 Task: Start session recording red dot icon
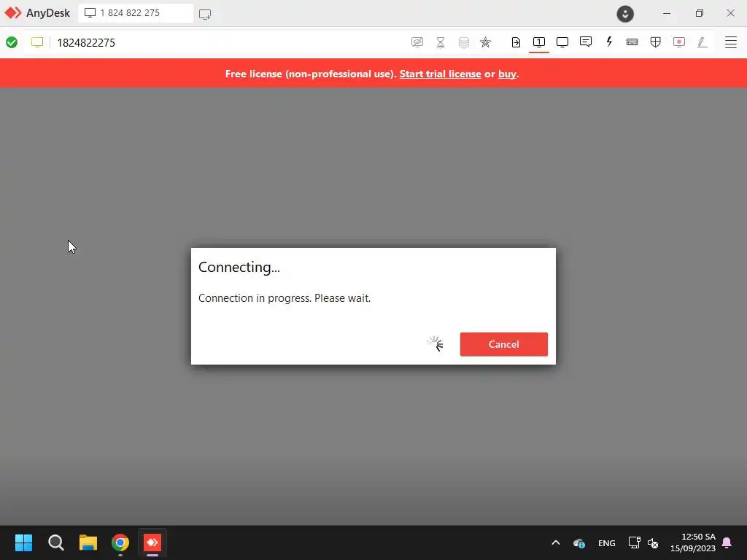(x=679, y=42)
